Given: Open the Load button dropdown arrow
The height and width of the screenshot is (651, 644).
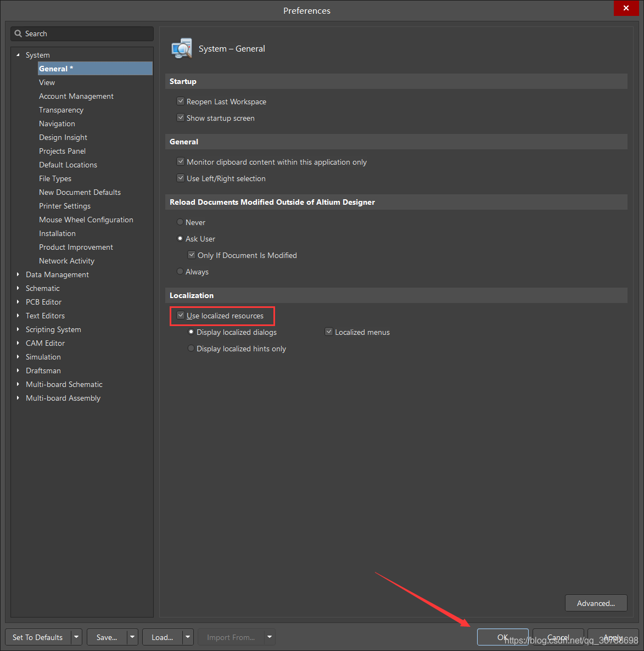Looking at the screenshot, I should pyautogui.click(x=188, y=637).
